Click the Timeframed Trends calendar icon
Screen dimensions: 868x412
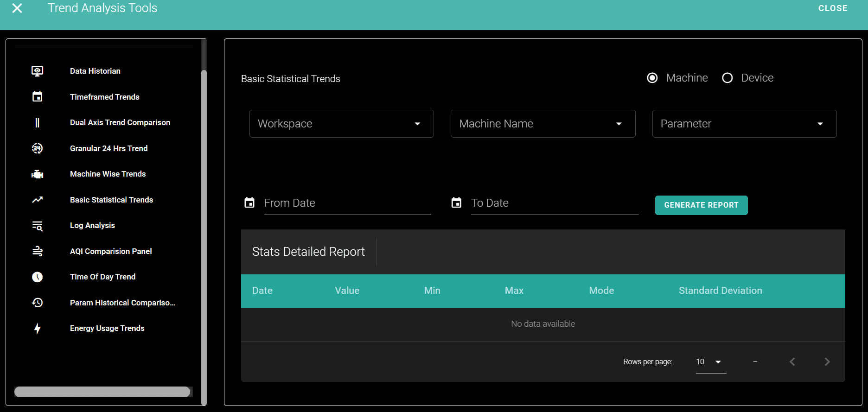(37, 97)
